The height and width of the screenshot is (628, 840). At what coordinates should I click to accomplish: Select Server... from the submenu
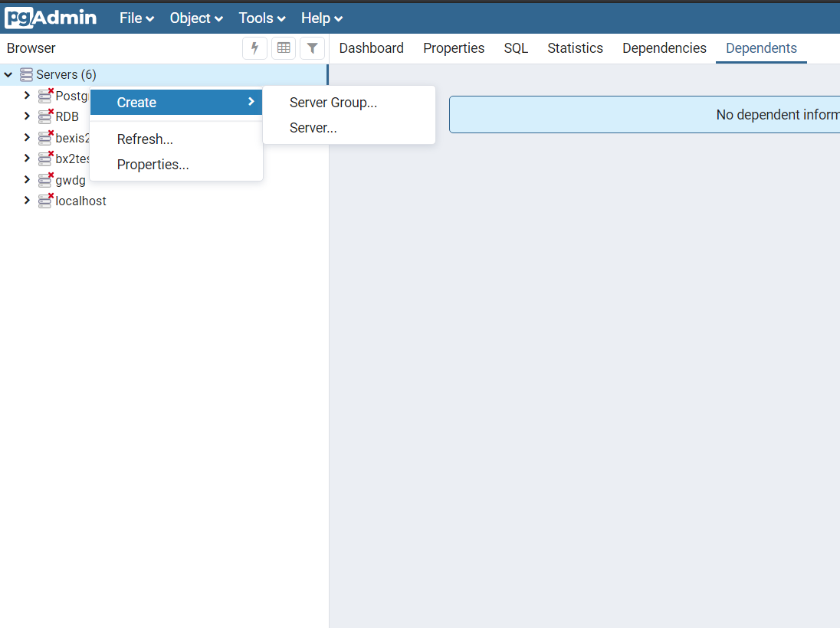coord(349,128)
